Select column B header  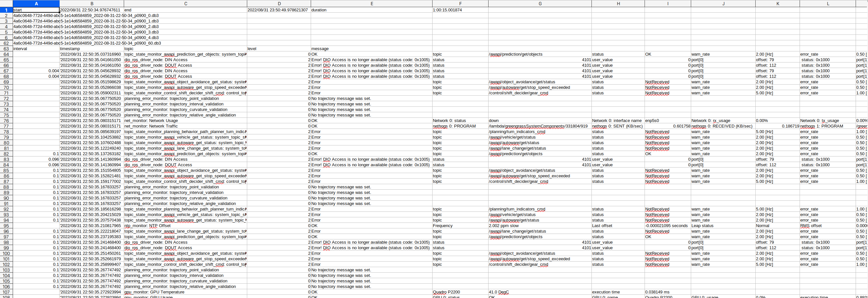click(x=92, y=4)
